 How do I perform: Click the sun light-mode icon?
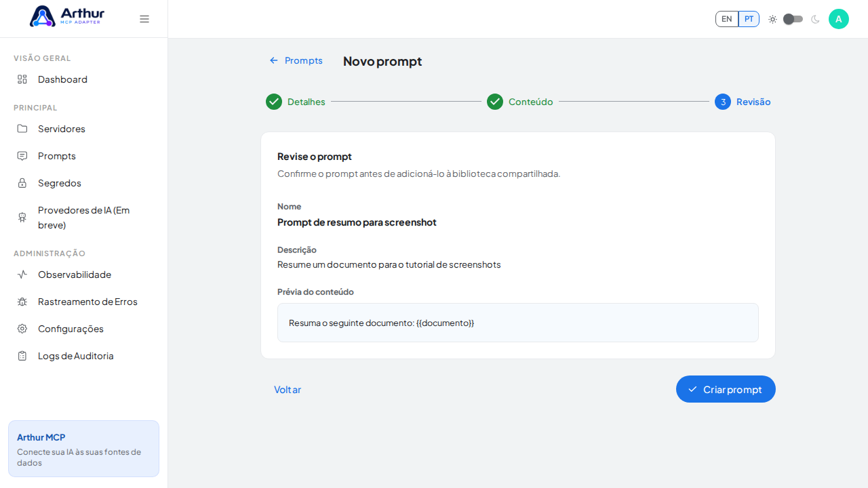tap(772, 19)
